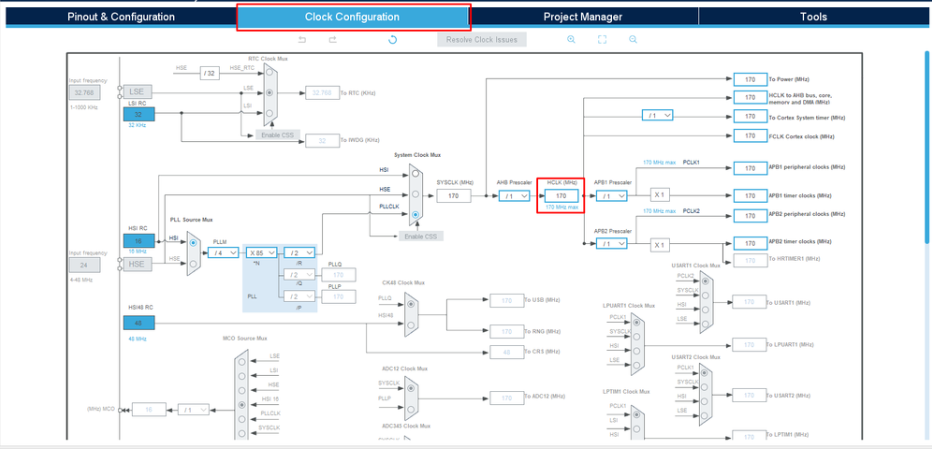The height and width of the screenshot is (450, 932).
Task: Click APB1 peripheral clocks value box
Action: (750, 168)
